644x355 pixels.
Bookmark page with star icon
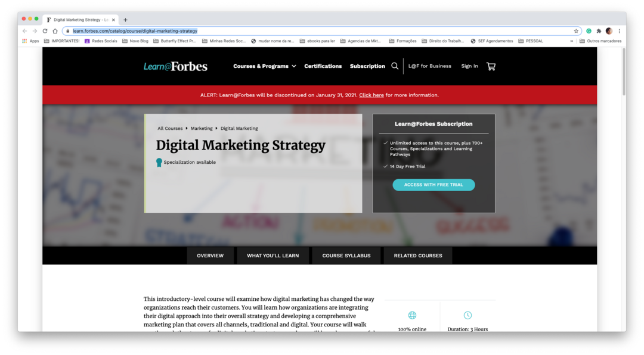point(576,31)
